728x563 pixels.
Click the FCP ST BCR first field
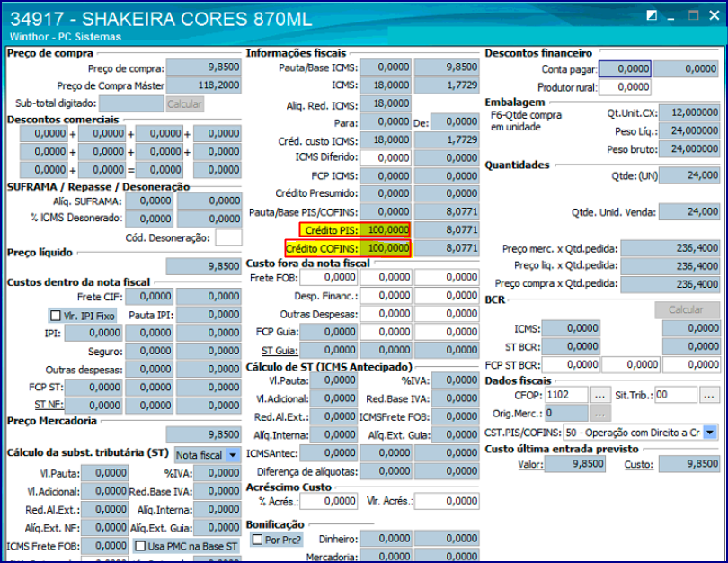click(571, 365)
